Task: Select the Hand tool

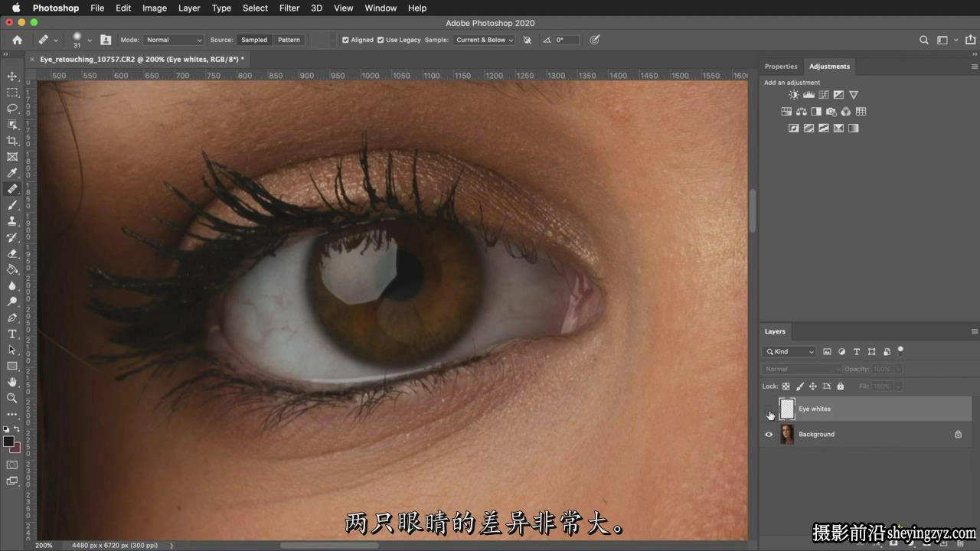Action: [x=12, y=382]
